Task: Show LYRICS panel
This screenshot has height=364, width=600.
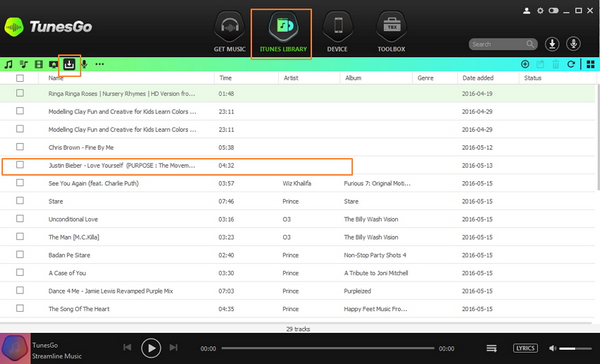Action: 525,348
